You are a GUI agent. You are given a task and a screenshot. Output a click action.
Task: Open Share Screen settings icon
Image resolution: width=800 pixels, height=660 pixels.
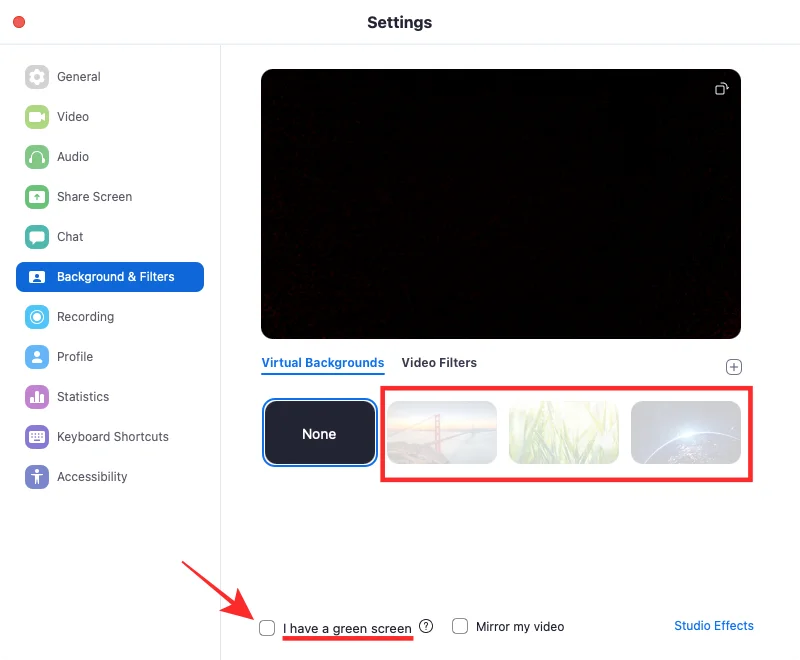tap(37, 197)
